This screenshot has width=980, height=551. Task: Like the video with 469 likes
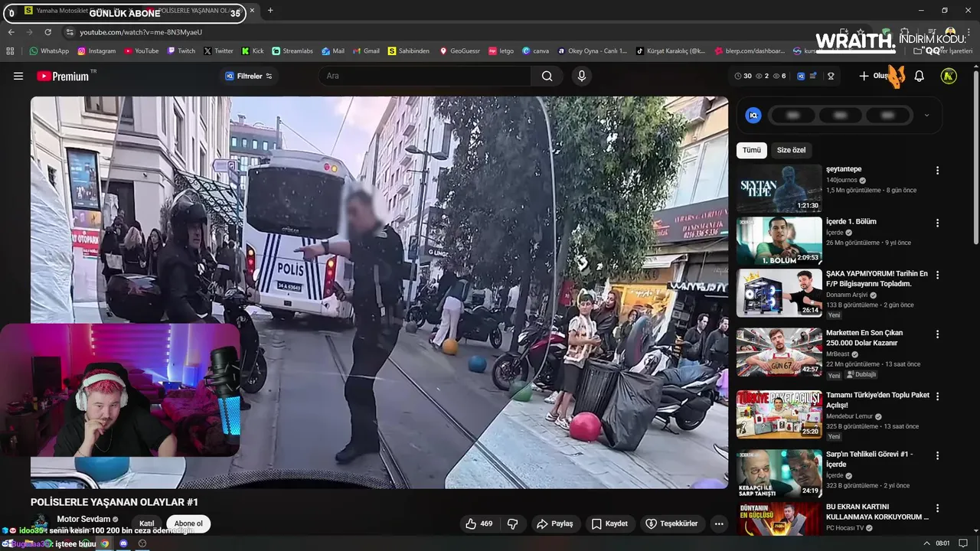[x=479, y=523]
